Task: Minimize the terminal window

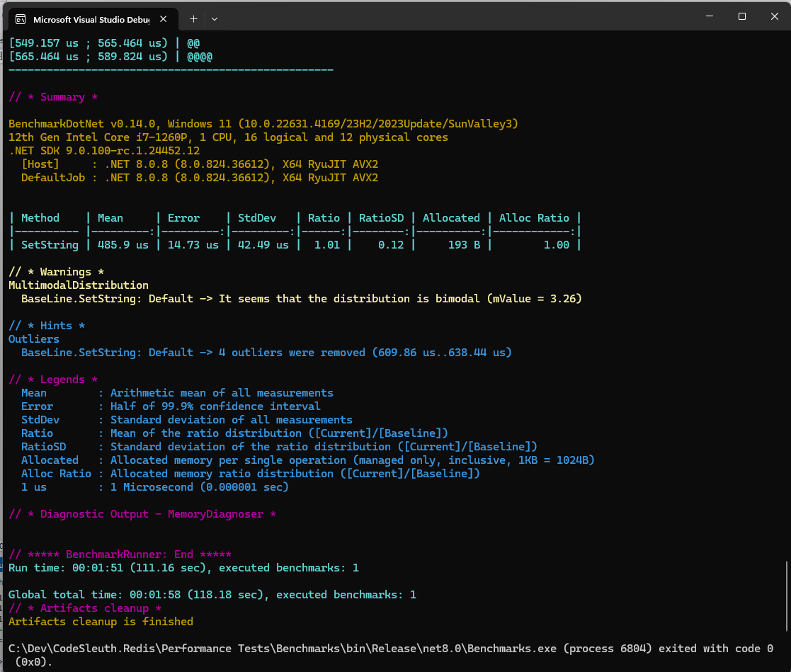Action: click(x=710, y=16)
